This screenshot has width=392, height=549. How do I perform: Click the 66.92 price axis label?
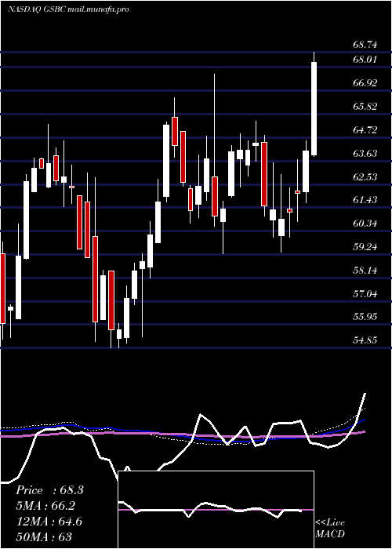pyautogui.click(x=365, y=83)
